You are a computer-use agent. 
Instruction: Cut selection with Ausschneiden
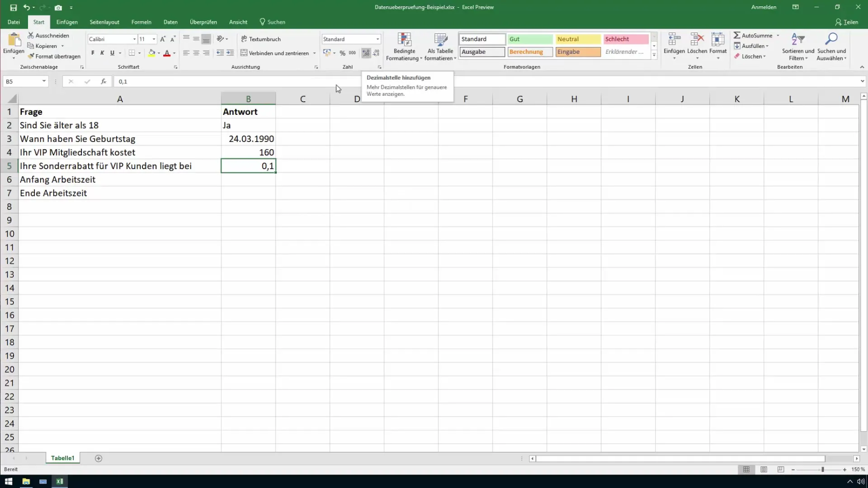[x=48, y=35]
